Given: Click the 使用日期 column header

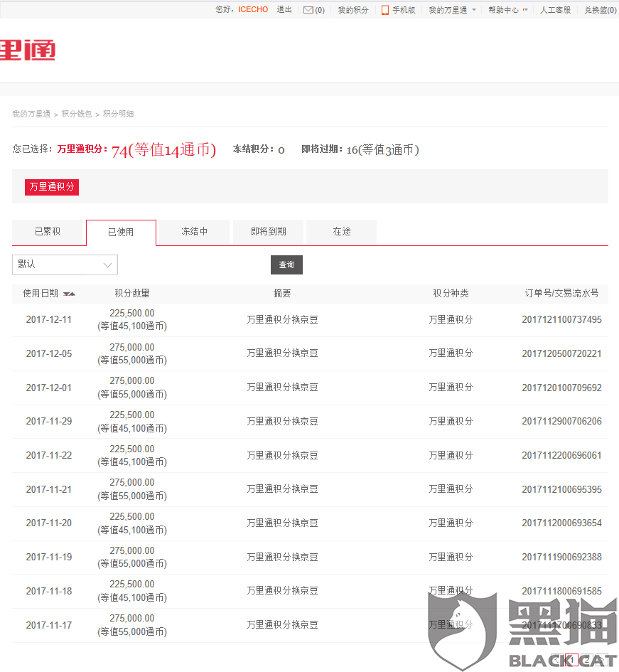Looking at the screenshot, I should coord(41,294).
